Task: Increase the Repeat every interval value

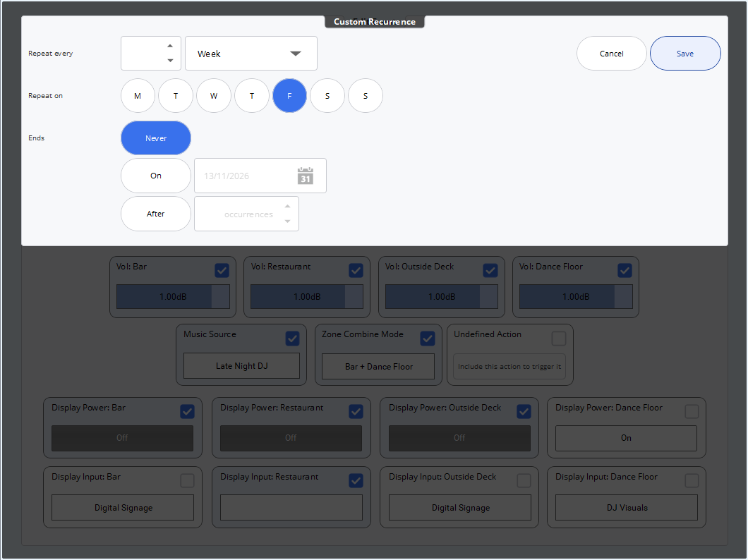Action: (170, 47)
